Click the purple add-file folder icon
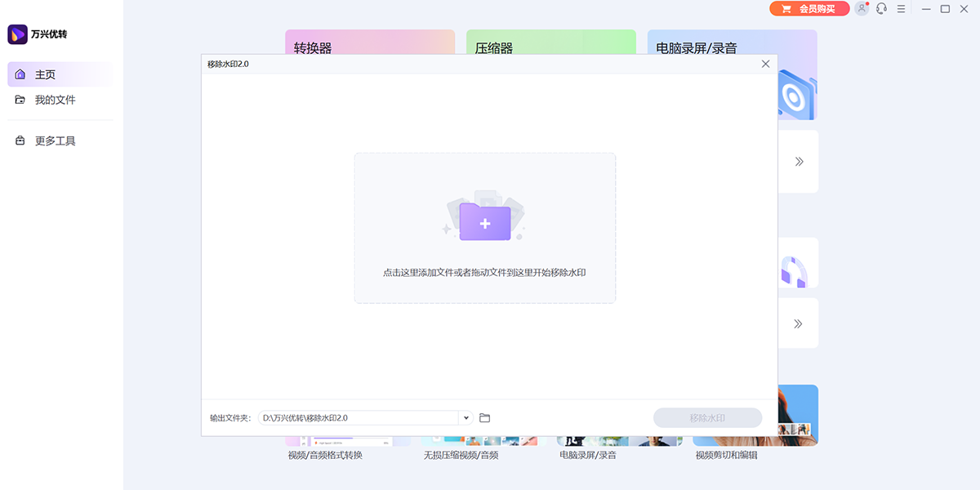The width and height of the screenshot is (980, 490). pyautogui.click(x=485, y=222)
